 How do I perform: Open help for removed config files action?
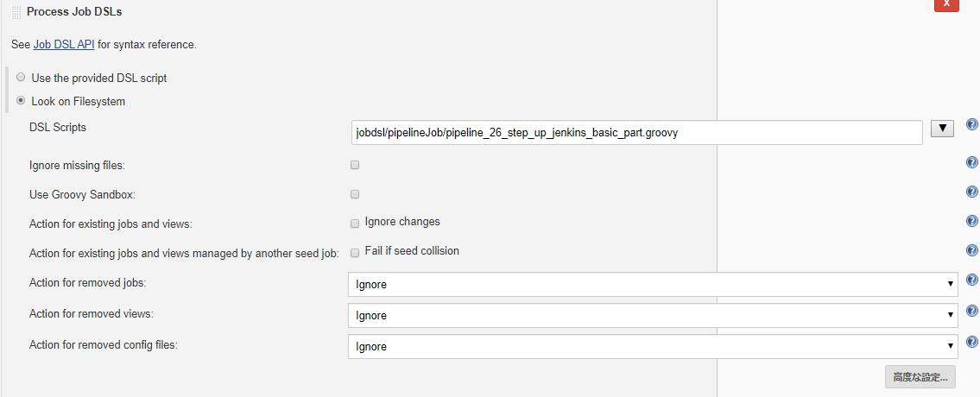971,343
